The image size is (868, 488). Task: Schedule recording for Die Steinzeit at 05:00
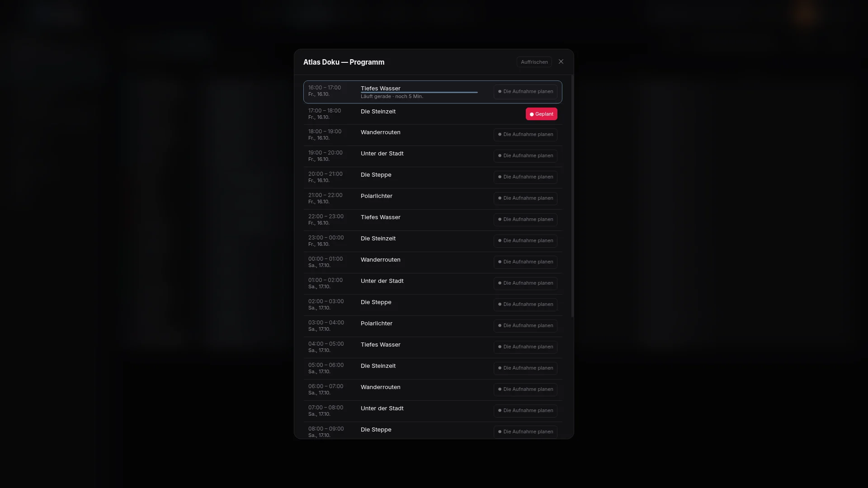point(525,368)
